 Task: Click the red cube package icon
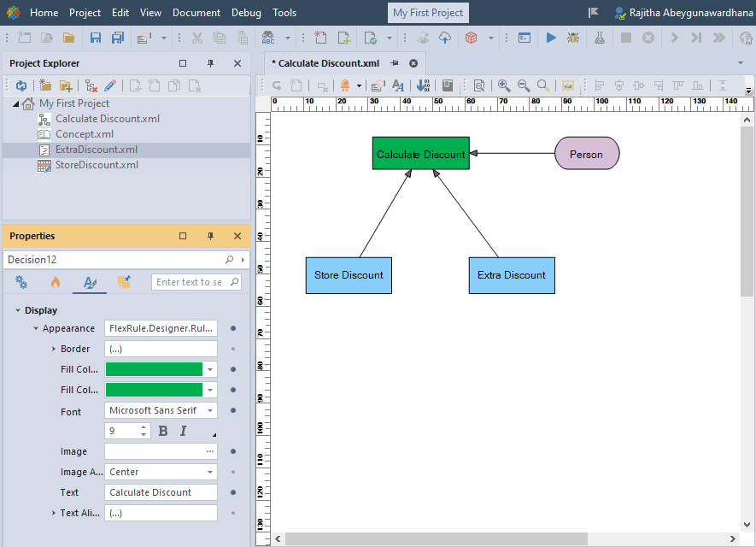coord(471,38)
